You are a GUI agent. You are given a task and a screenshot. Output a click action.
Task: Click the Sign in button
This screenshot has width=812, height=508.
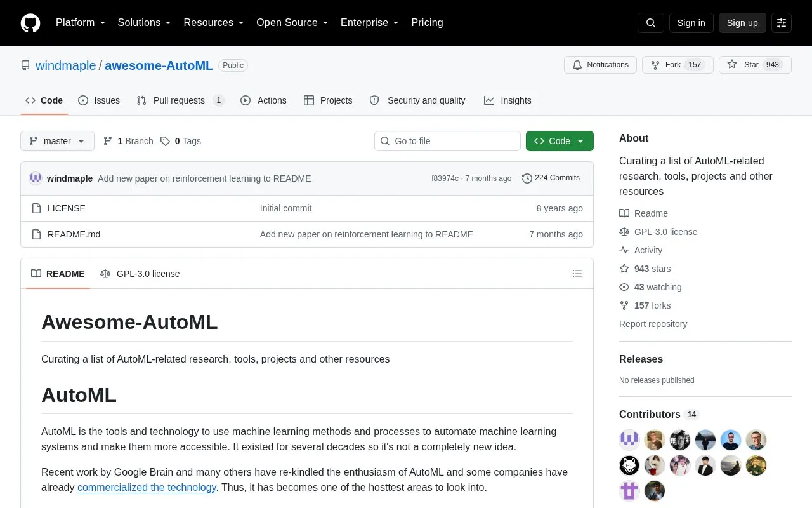(691, 23)
